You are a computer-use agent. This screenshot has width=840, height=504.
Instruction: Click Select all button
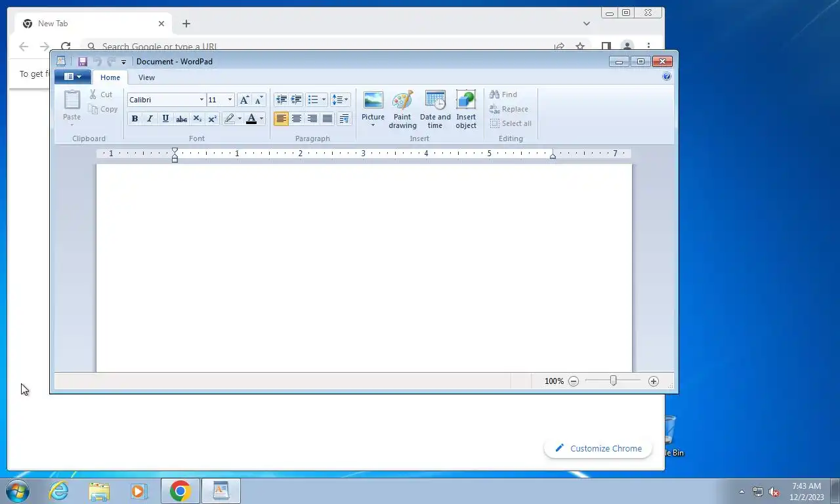[511, 123]
